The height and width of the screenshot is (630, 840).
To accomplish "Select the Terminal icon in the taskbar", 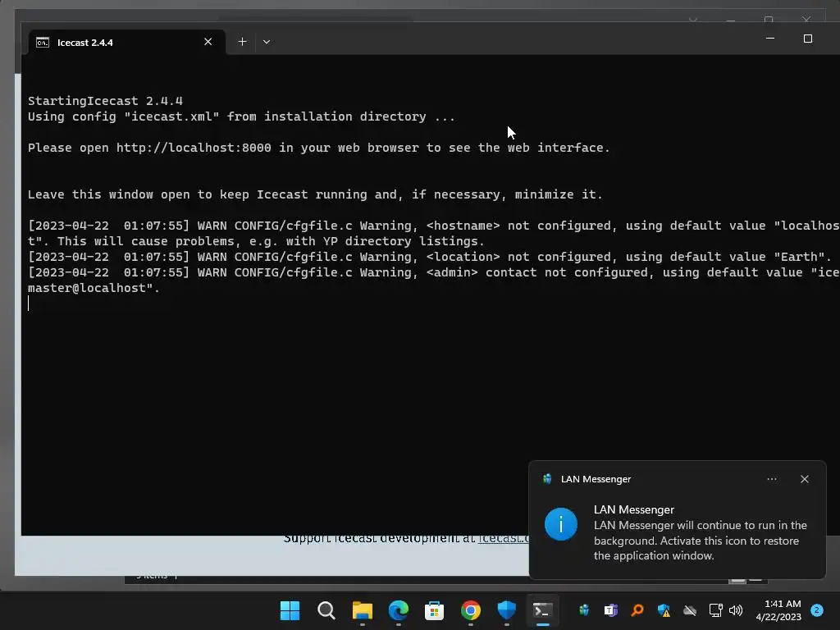I will coord(543,610).
